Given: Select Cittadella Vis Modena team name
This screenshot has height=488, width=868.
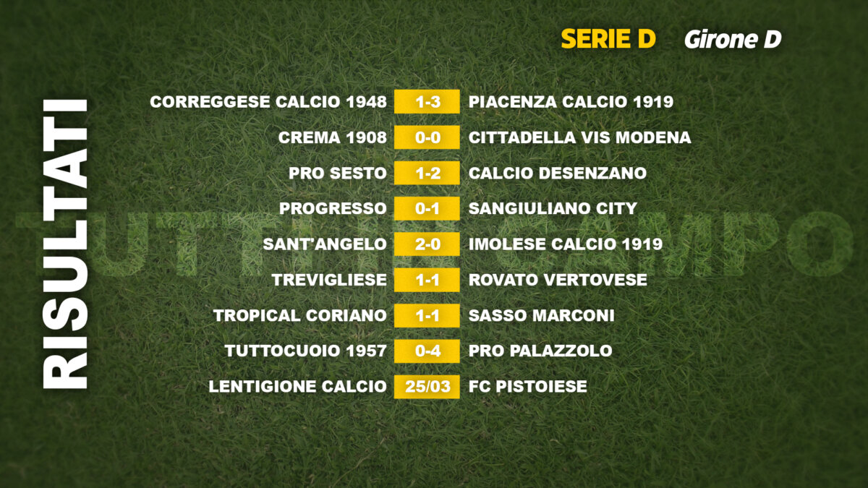Looking at the screenshot, I should (579, 137).
